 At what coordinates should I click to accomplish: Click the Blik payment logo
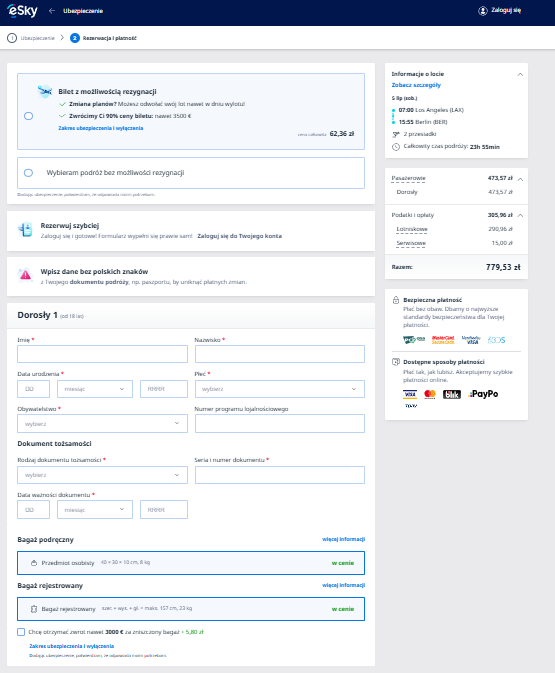452,394
